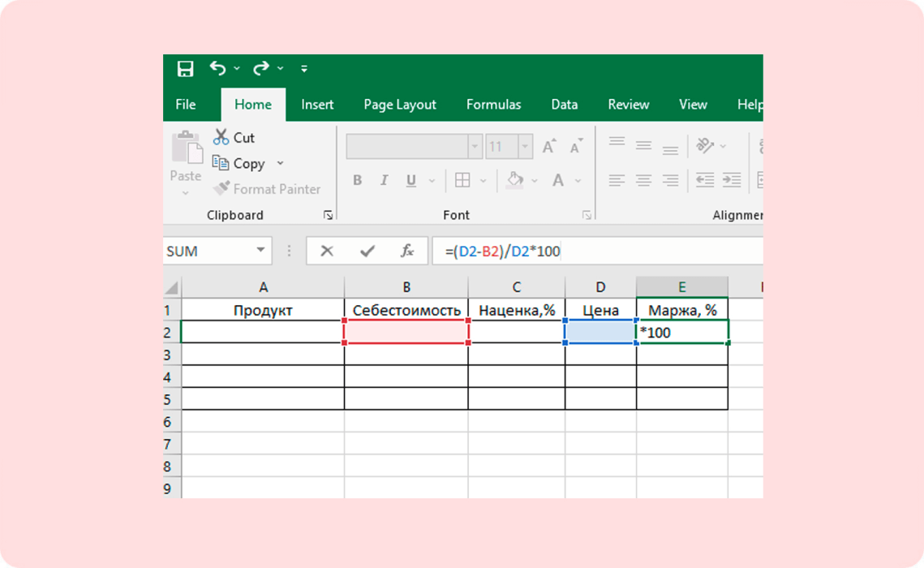Undo the last action
This screenshot has height=568, width=924.
click(x=217, y=68)
